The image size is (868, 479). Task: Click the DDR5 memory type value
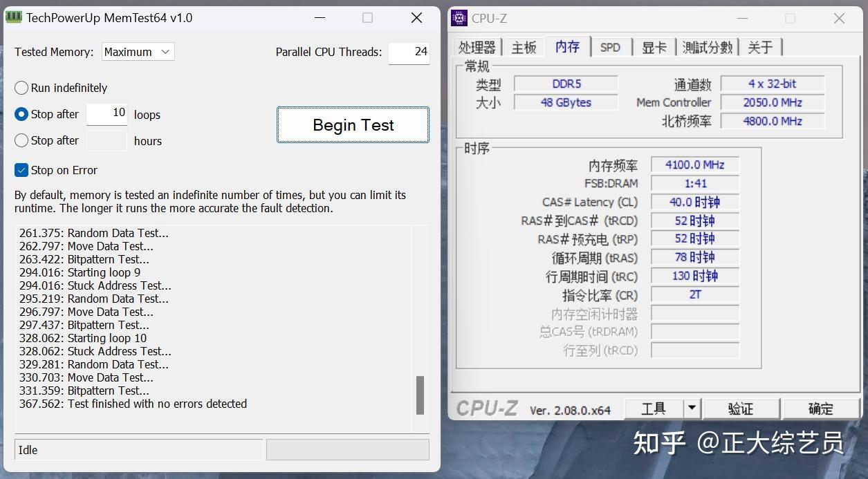(x=566, y=84)
